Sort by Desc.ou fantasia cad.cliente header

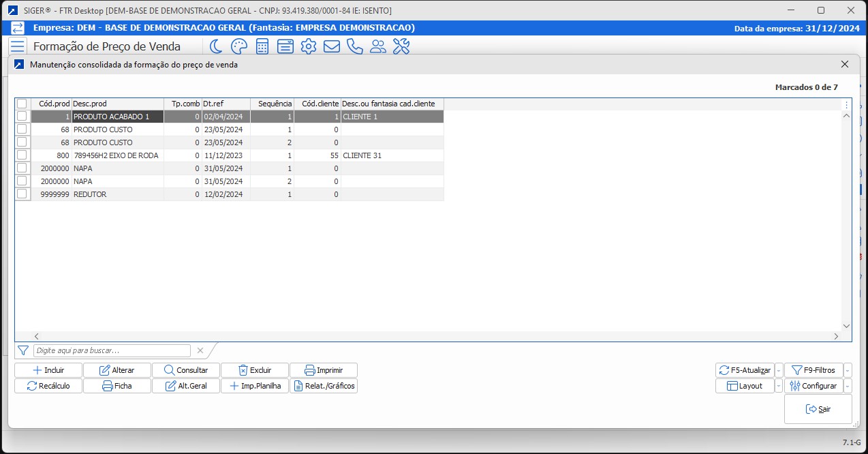[x=392, y=104]
